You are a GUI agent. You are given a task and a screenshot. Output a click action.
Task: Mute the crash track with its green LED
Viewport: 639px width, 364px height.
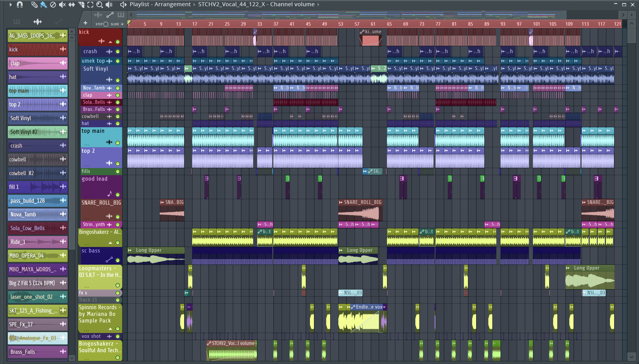coord(118,51)
